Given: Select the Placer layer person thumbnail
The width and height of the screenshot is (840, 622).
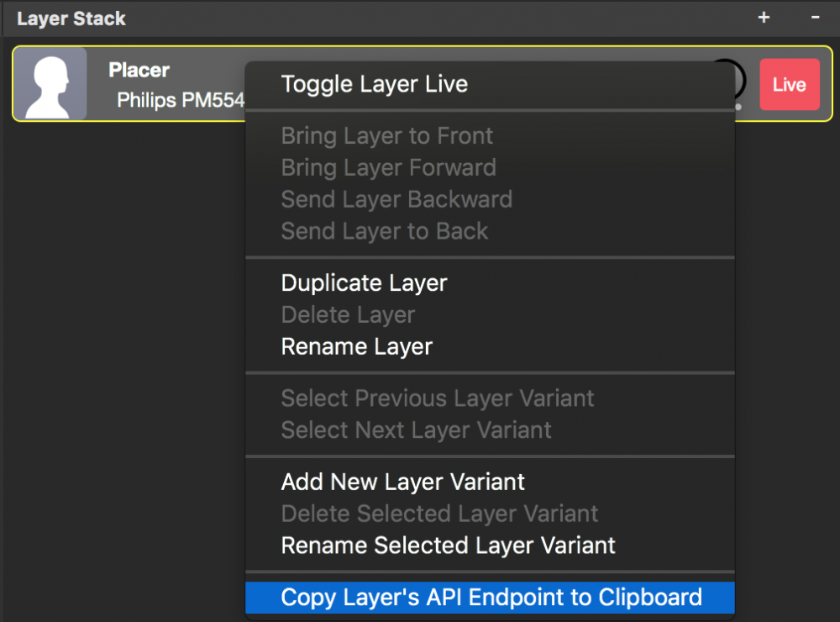Looking at the screenshot, I should (x=51, y=84).
